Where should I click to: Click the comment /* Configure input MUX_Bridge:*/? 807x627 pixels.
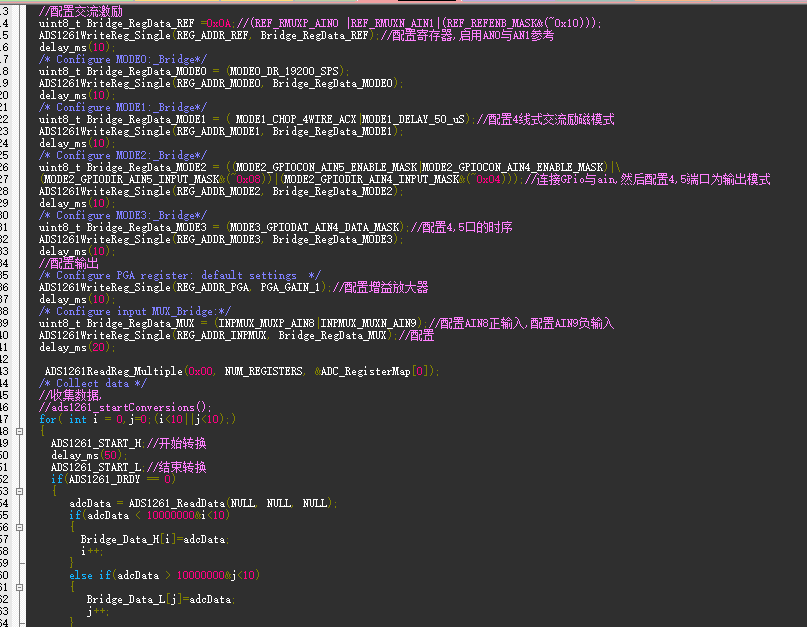[x=135, y=311]
